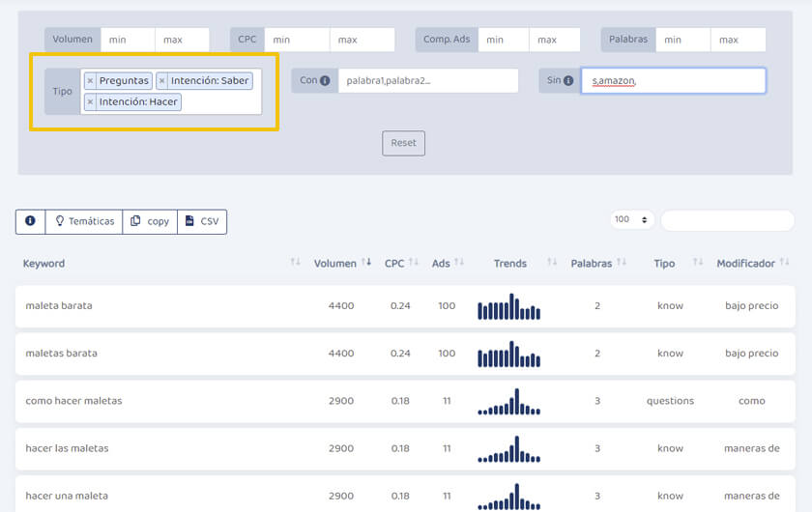This screenshot has width=812, height=512.
Task: Click the Comp. Ads max field
Action: coord(555,40)
